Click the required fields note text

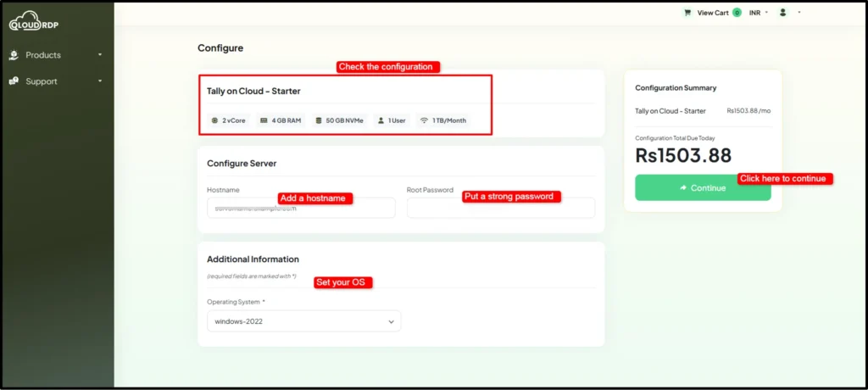[251, 276]
